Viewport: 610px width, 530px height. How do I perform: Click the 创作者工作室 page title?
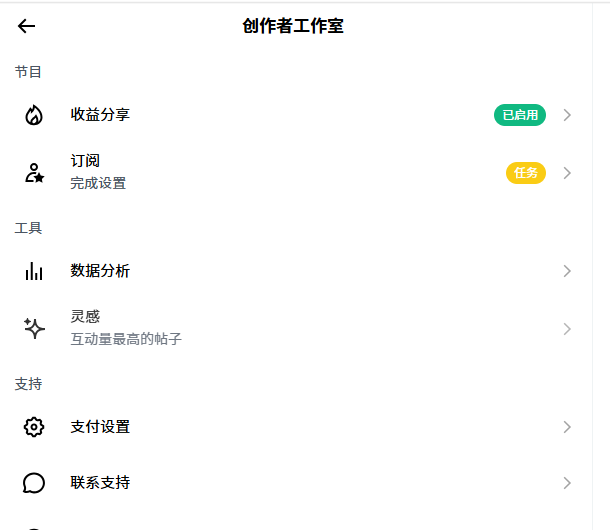coord(293,26)
